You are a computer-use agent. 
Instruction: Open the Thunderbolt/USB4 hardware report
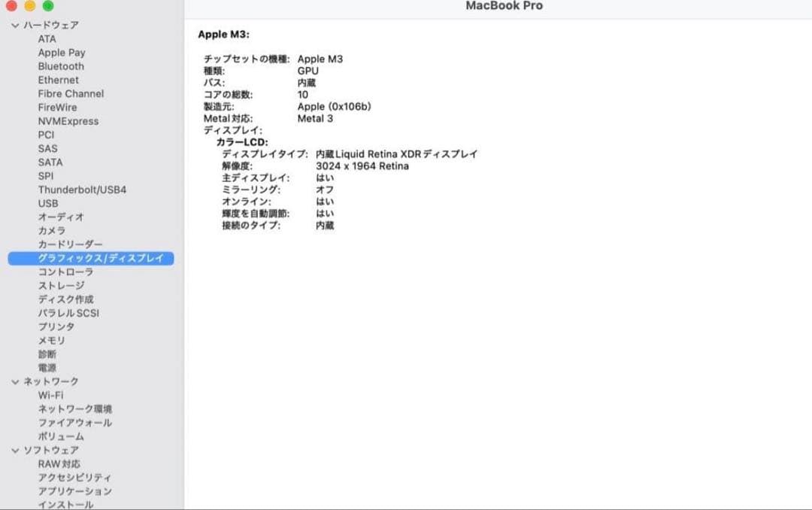[x=80, y=190]
